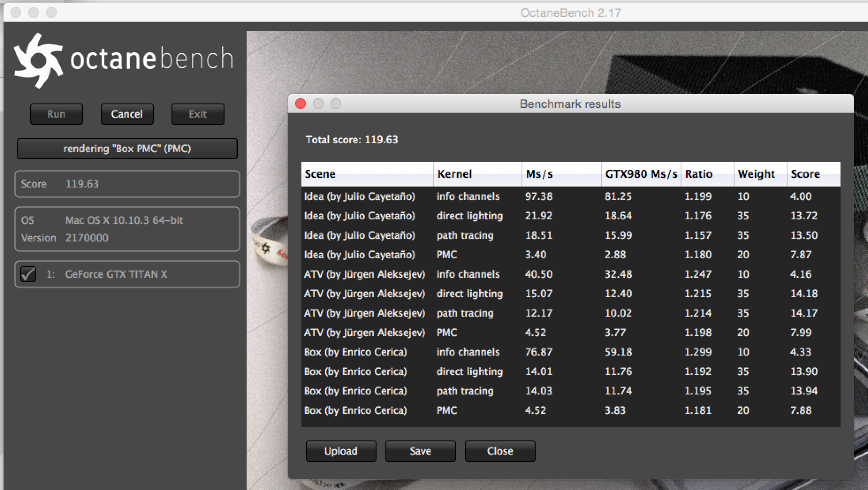Sort by the Scene column header

point(367,174)
